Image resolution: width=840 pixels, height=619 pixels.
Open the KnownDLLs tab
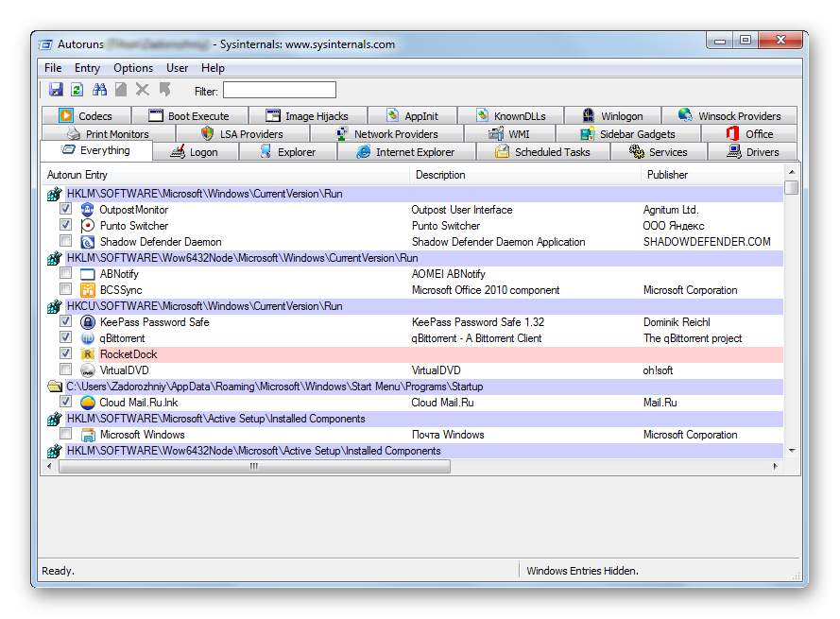pyautogui.click(x=510, y=115)
